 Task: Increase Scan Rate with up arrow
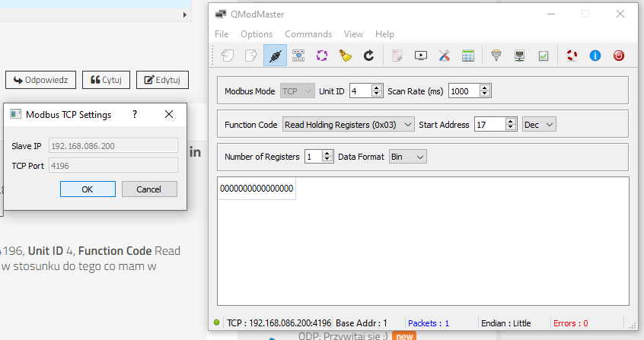click(x=485, y=88)
